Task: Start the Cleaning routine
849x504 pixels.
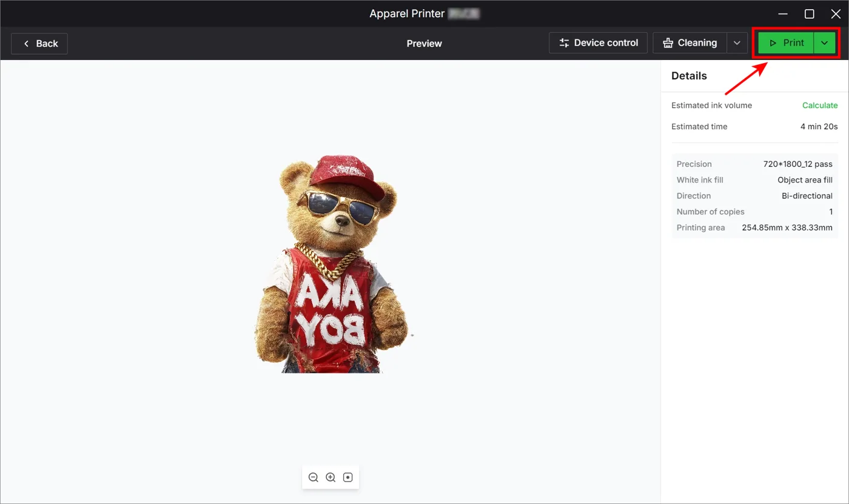Action: 690,43
